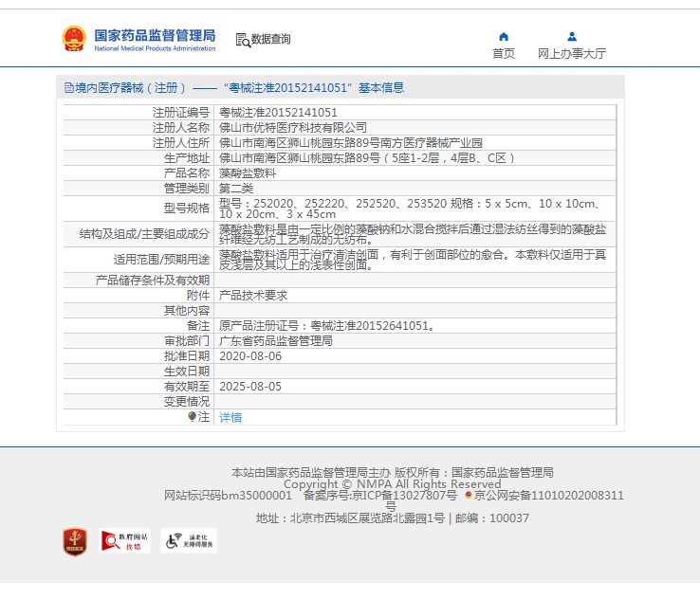Select 广东省药品监督管理局 approval department
Viewport: 700px width, 599px height.
coord(276,341)
